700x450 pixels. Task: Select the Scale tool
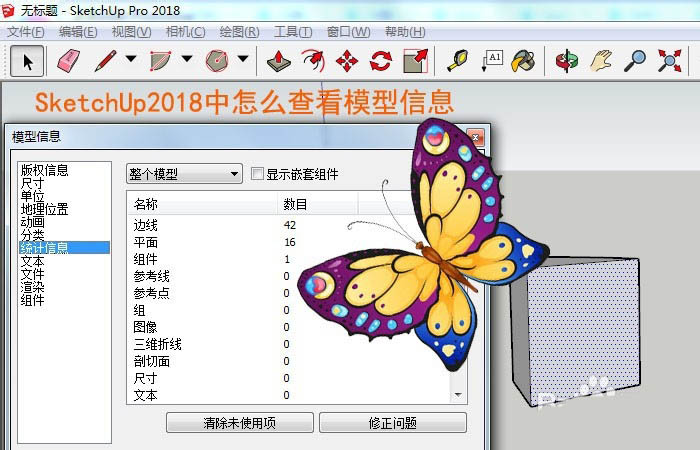(416, 61)
